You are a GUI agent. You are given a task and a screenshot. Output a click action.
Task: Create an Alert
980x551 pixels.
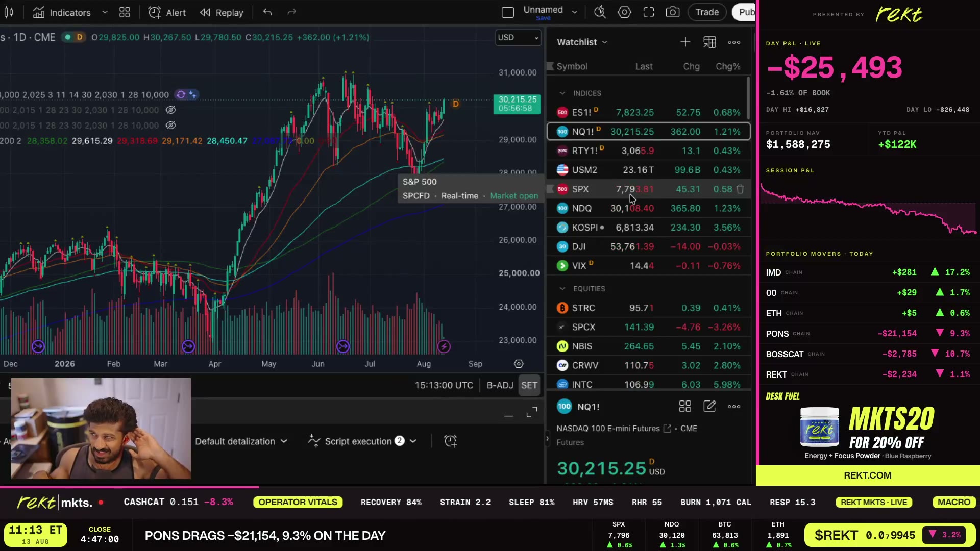167,12
